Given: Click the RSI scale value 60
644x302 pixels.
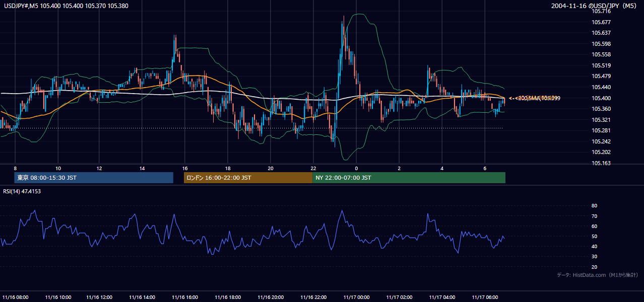Looking at the screenshot, I should [x=594, y=226].
